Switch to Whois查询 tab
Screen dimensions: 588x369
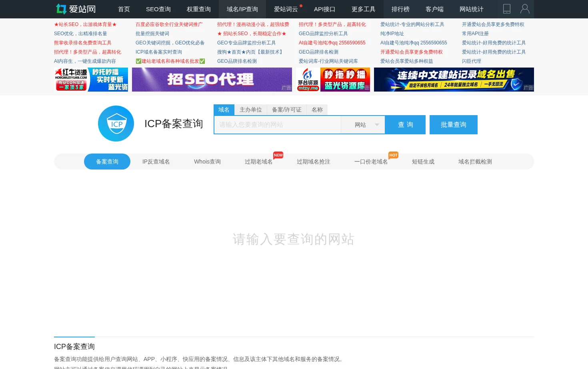(x=208, y=162)
